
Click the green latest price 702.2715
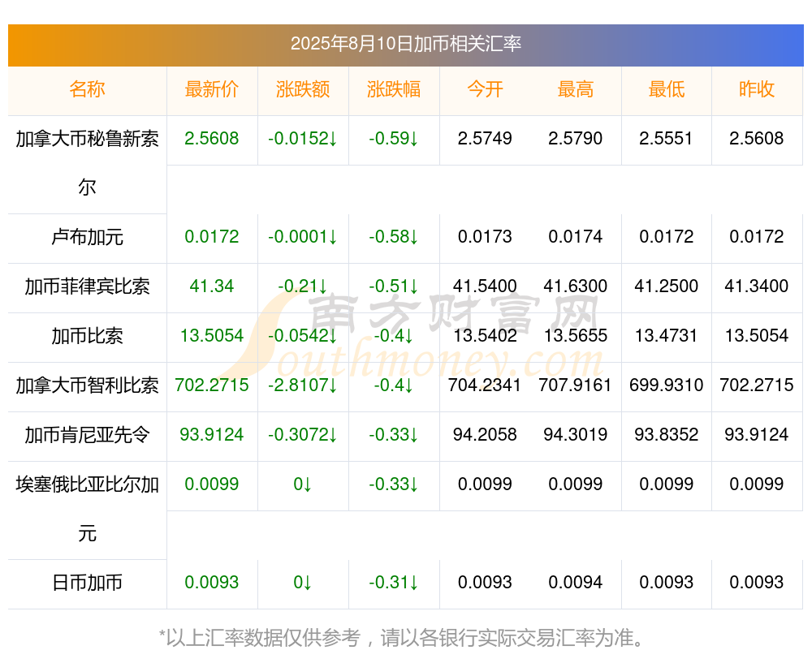(x=212, y=385)
